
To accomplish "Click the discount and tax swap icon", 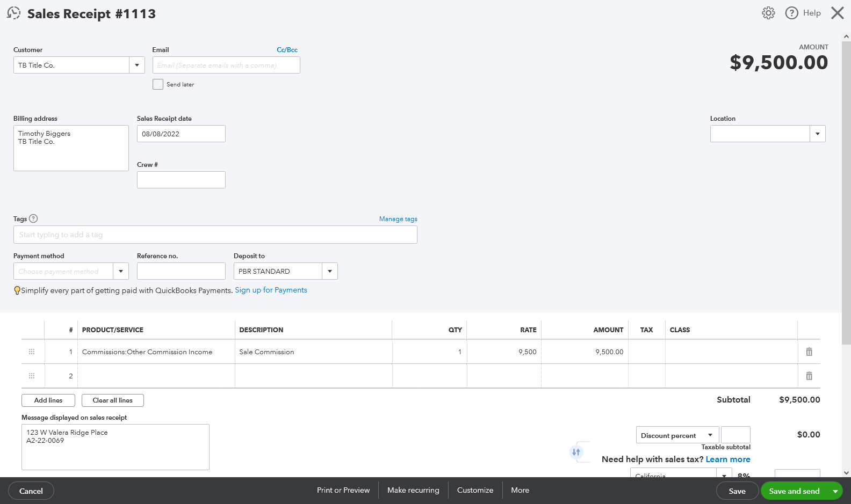I will (x=576, y=452).
